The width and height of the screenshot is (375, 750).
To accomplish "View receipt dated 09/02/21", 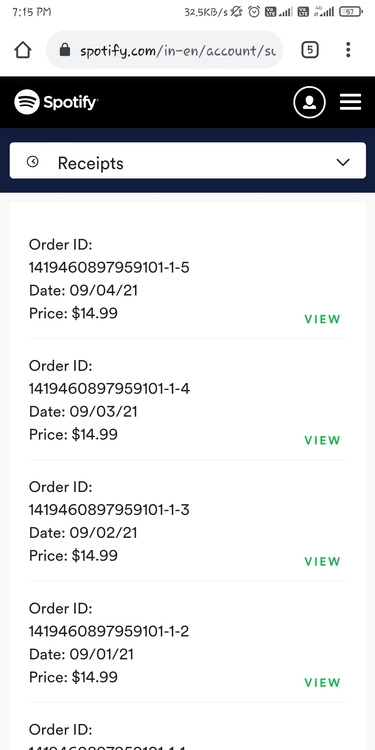I will [x=322, y=561].
